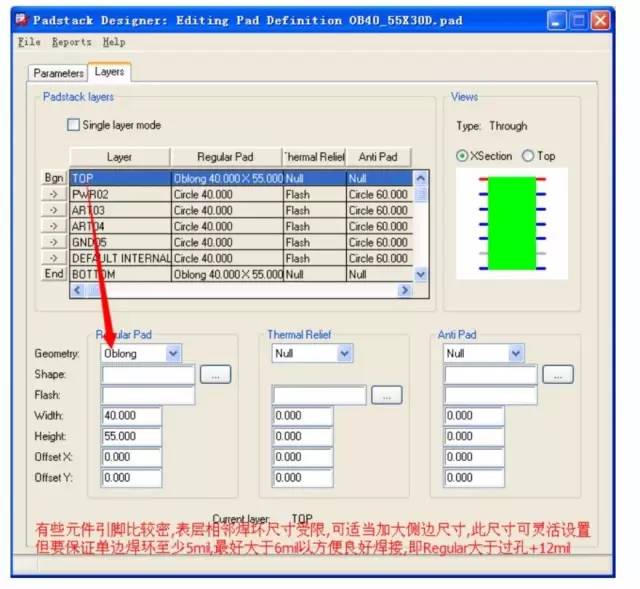
Task: Select the XSection view radio button
Action: click(462, 156)
